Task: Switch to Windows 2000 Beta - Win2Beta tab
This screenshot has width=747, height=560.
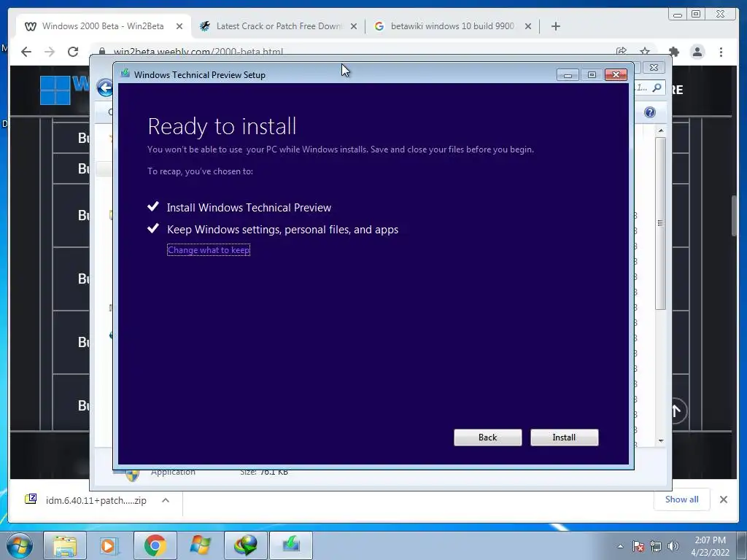Action: tap(102, 26)
